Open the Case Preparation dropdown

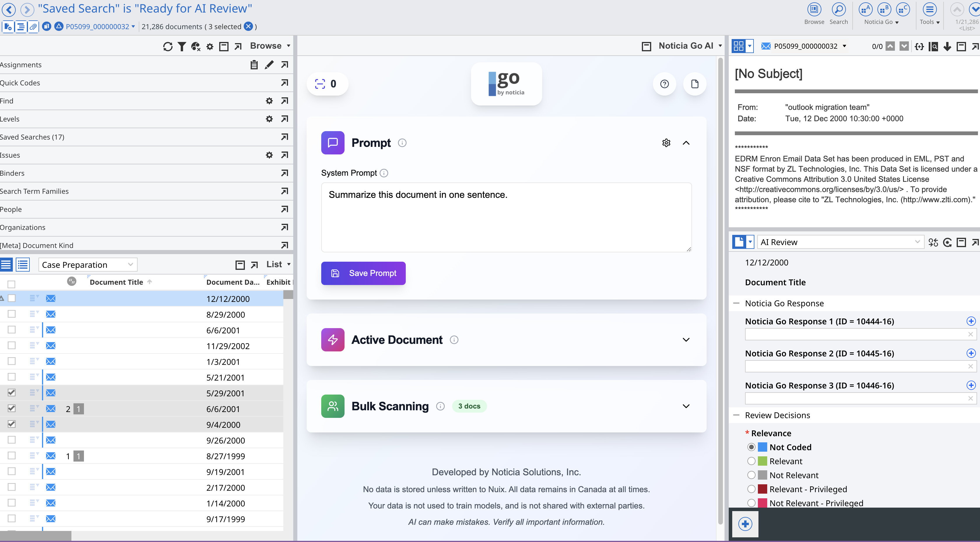(87, 265)
